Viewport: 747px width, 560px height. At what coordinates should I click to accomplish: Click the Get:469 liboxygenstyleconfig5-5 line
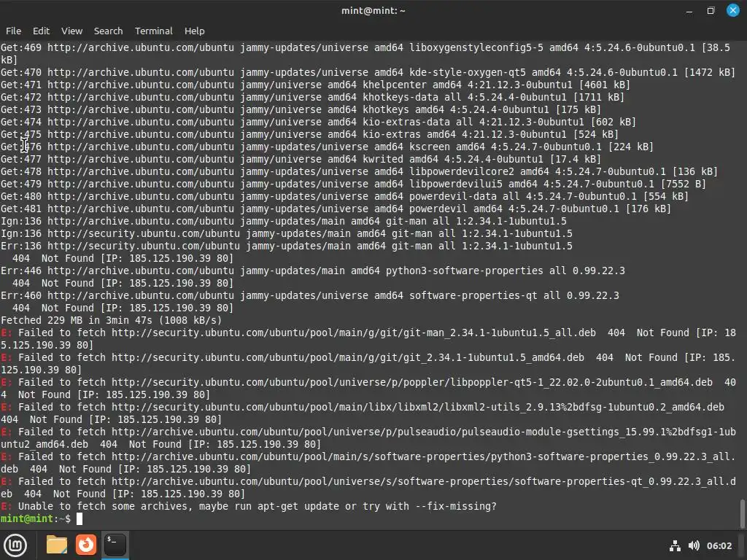tap(365, 54)
